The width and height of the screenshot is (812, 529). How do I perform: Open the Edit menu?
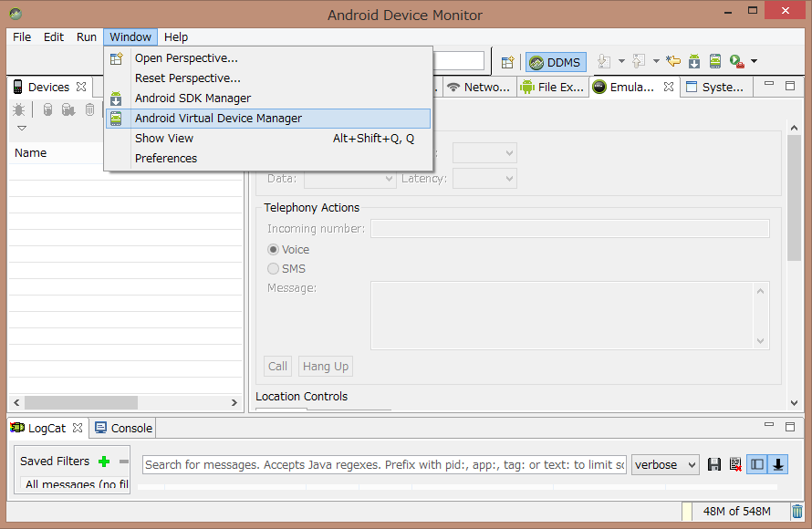coord(53,37)
